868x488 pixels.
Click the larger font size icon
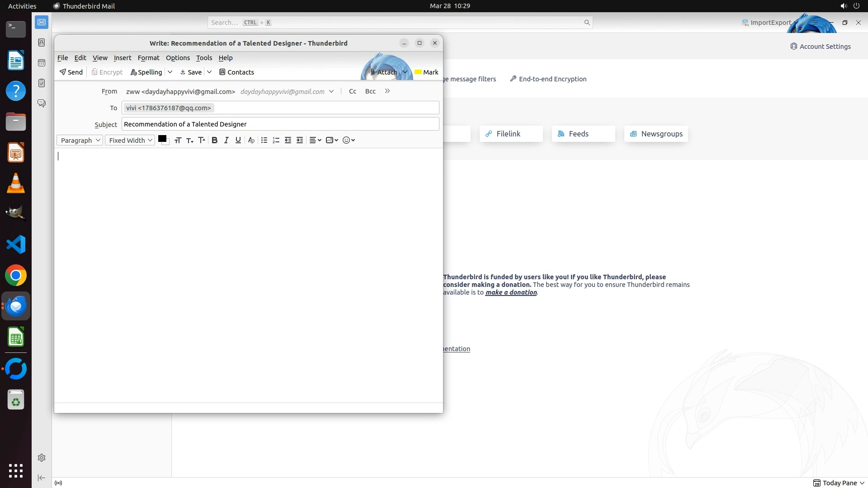[202, 140]
